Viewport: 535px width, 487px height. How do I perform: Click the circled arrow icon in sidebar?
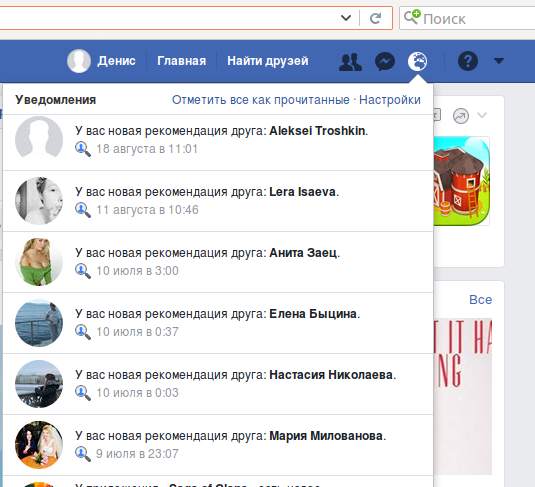(461, 116)
